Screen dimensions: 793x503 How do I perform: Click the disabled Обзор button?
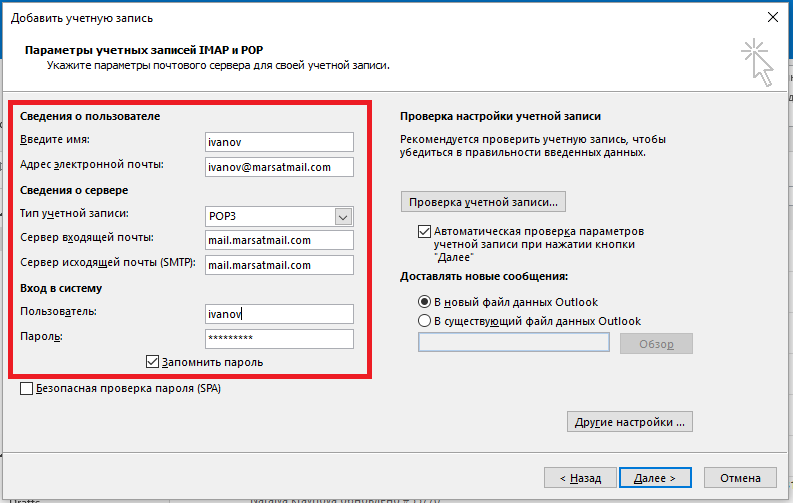(656, 344)
